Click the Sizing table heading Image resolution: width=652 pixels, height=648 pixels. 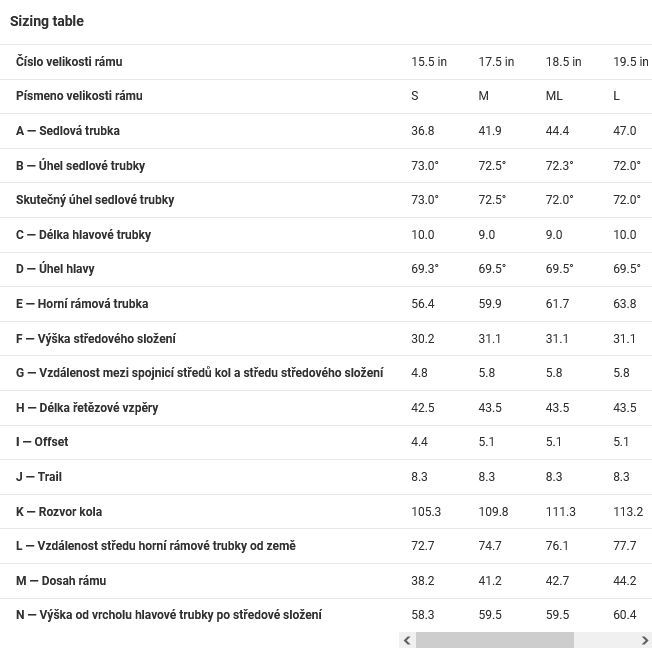[x=47, y=21]
